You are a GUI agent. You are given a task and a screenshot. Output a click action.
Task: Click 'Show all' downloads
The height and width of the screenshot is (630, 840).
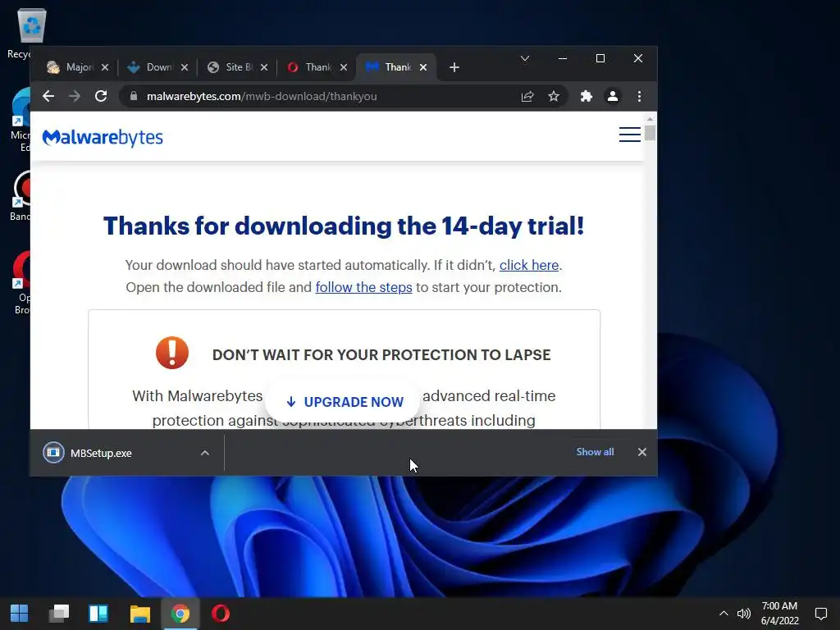595,452
